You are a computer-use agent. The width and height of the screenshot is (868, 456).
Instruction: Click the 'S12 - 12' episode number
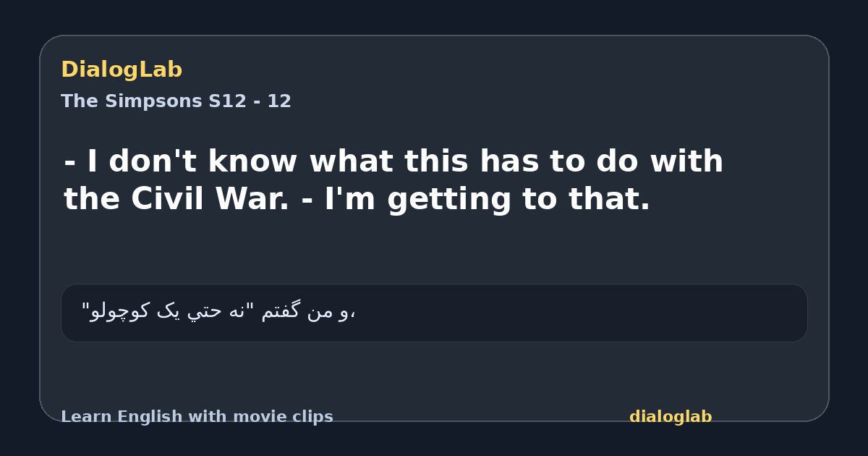pyautogui.click(x=250, y=101)
